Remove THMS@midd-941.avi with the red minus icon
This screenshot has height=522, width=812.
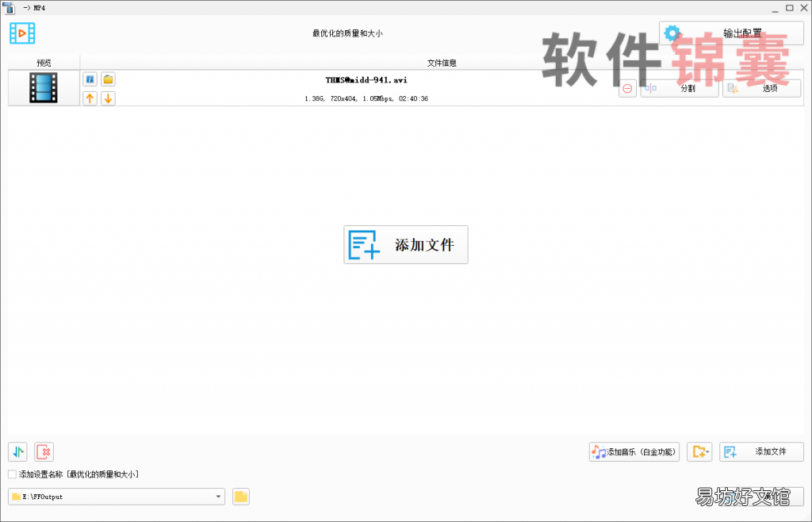click(x=627, y=89)
